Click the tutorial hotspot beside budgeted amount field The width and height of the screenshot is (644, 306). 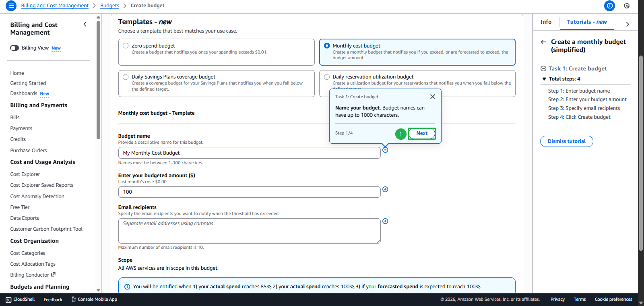(385, 190)
